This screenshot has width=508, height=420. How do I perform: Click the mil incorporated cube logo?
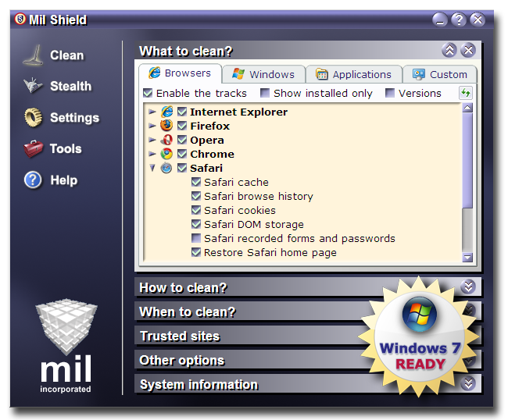coord(66,345)
